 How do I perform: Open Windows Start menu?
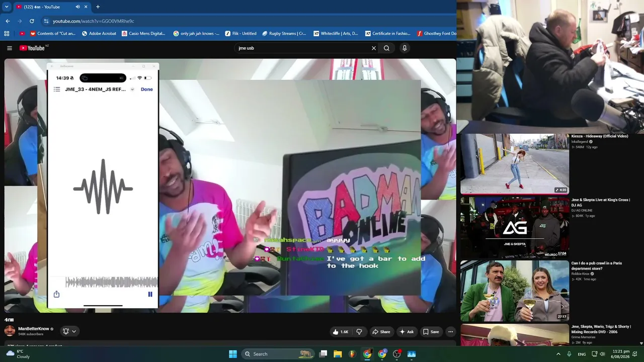233,354
